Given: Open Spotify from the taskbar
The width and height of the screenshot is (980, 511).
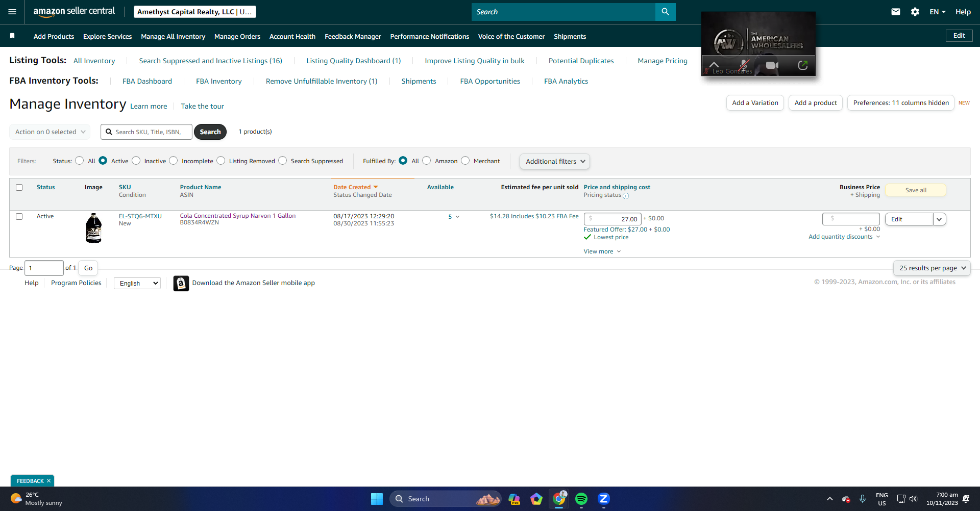Looking at the screenshot, I should tap(581, 499).
